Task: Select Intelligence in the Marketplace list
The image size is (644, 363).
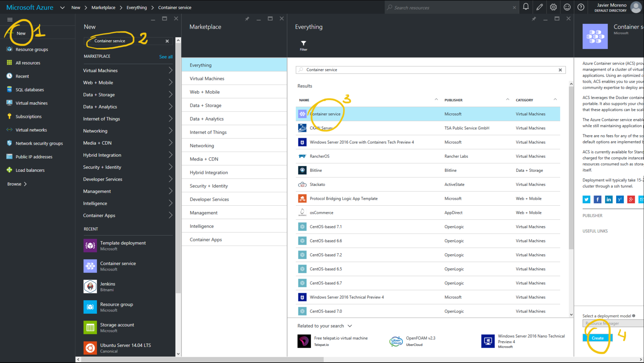Action: point(234,226)
